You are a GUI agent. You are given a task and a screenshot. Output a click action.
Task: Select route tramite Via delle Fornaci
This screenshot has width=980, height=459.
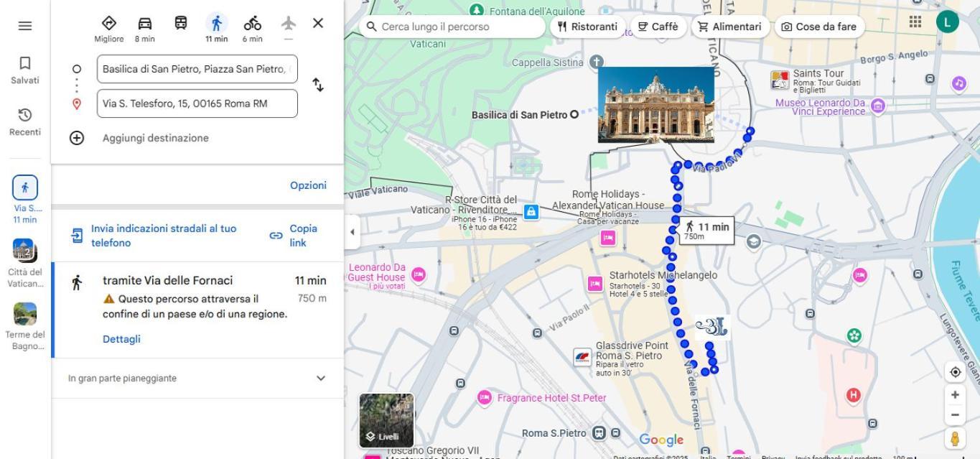click(197, 310)
